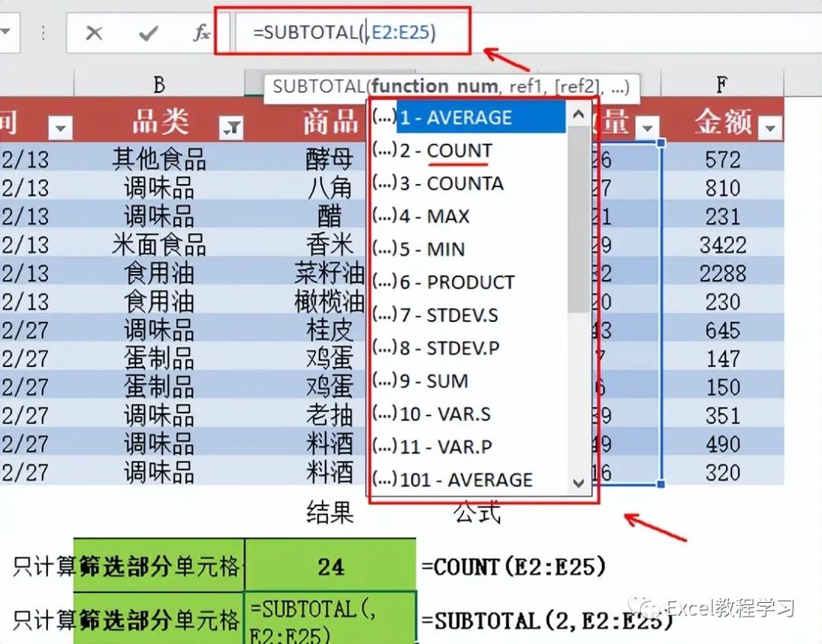Click the 米面食品 category cell
This screenshot has height=644, width=822.
click(x=159, y=244)
